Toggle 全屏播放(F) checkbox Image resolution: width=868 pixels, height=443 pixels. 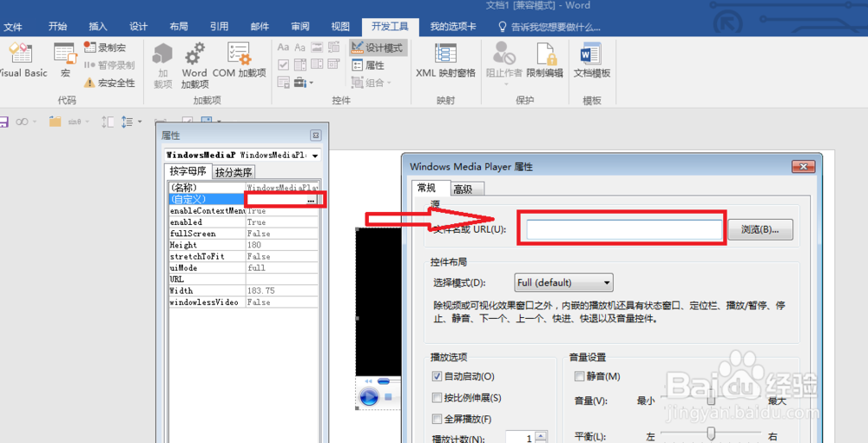point(437,419)
